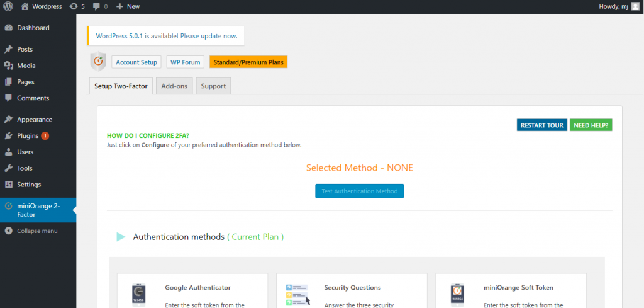Click the Selected Method - NONE text

359,168
